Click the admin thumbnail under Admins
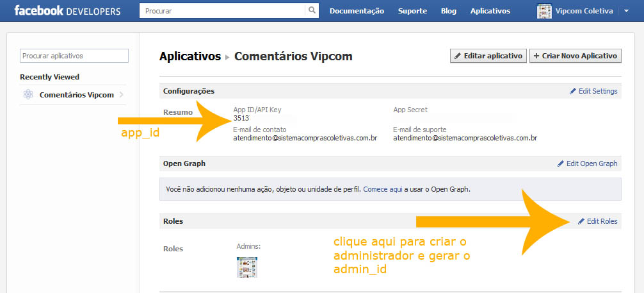644x293 pixels. pyautogui.click(x=247, y=267)
